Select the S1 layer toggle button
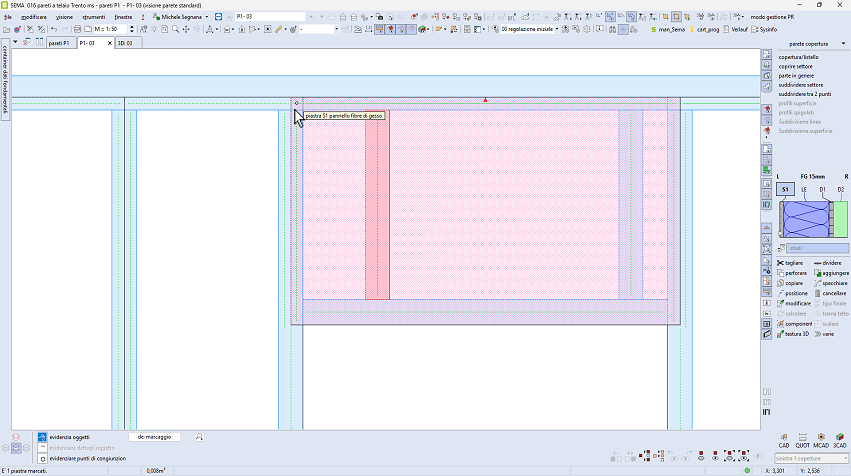The width and height of the screenshot is (851, 476). click(x=785, y=189)
